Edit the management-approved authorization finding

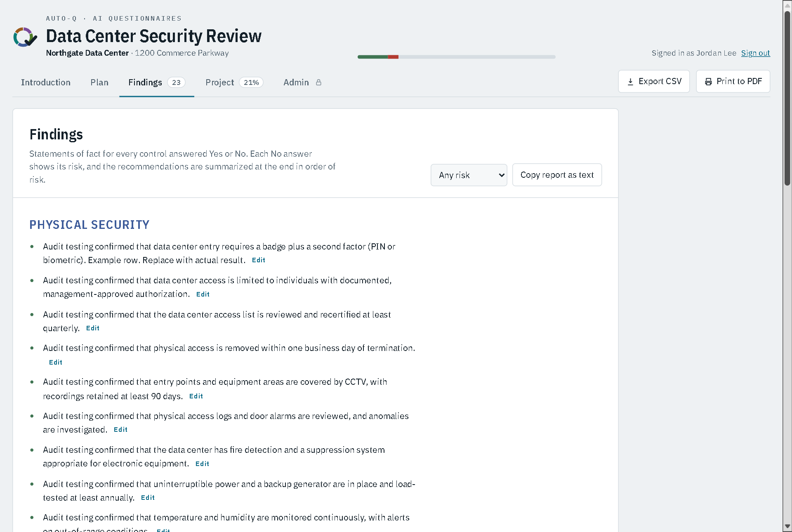pos(203,294)
